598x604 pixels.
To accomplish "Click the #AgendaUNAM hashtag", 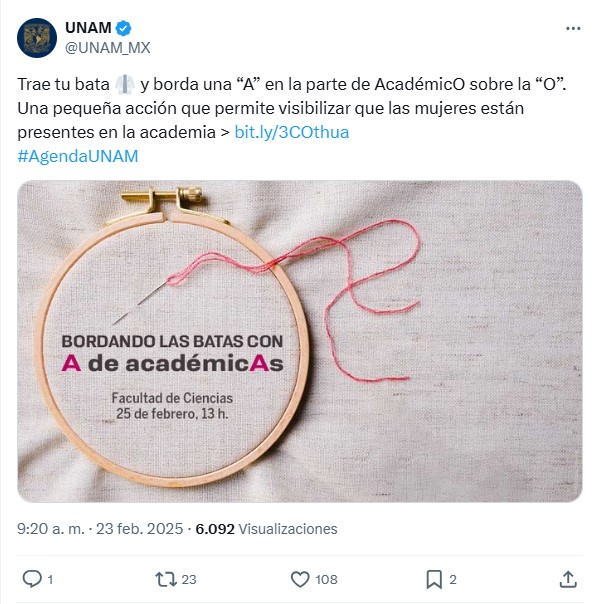I will coord(78,156).
